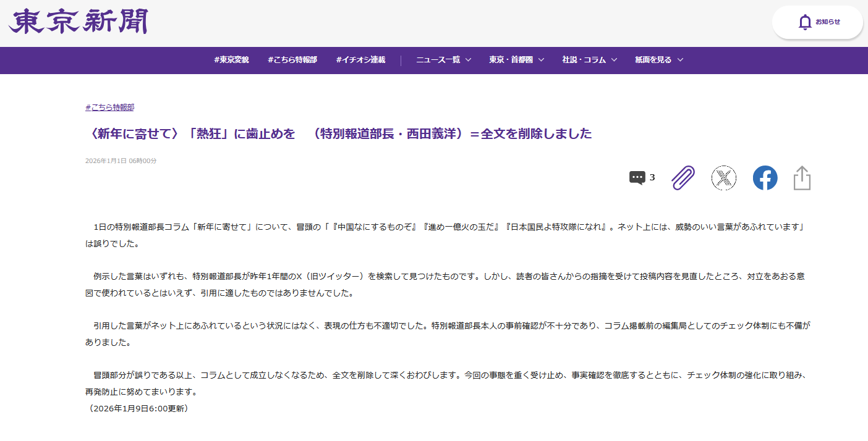Click the 東京新聞 logo
The height and width of the screenshot is (441, 868).
[78, 22]
